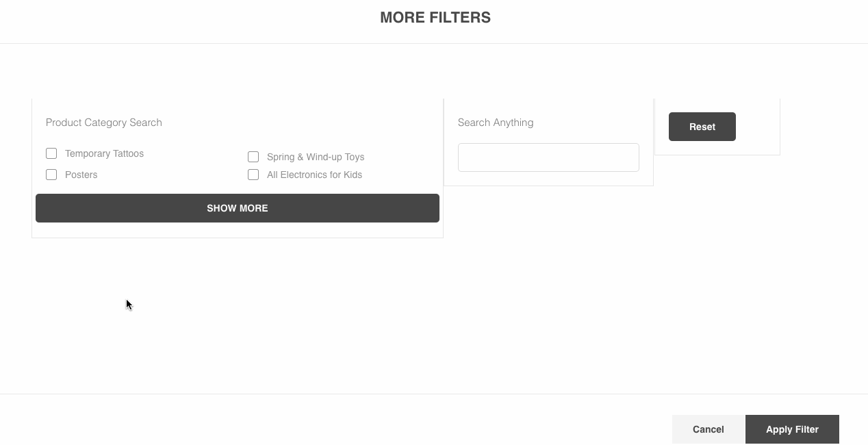Click the Temporary Tattoos label text
This screenshot has height=445, width=868.
pyautogui.click(x=104, y=153)
